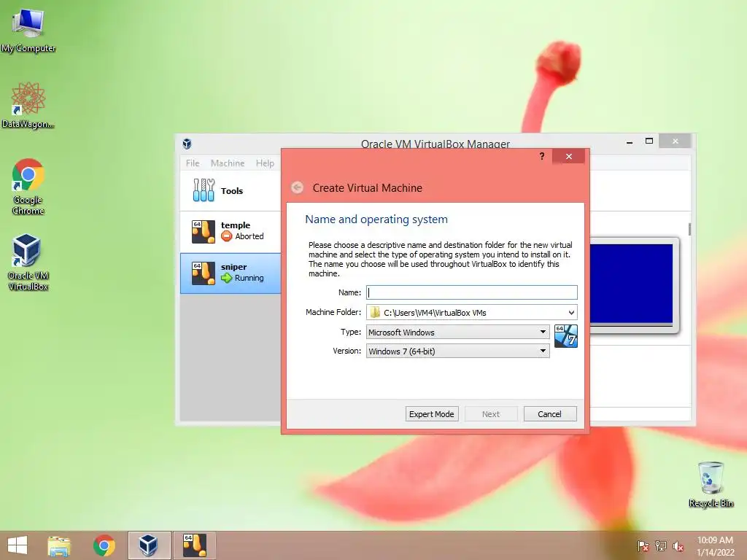The width and height of the screenshot is (747, 560).
Task: Open Chrome from the taskbar
Action: pos(104,545)
